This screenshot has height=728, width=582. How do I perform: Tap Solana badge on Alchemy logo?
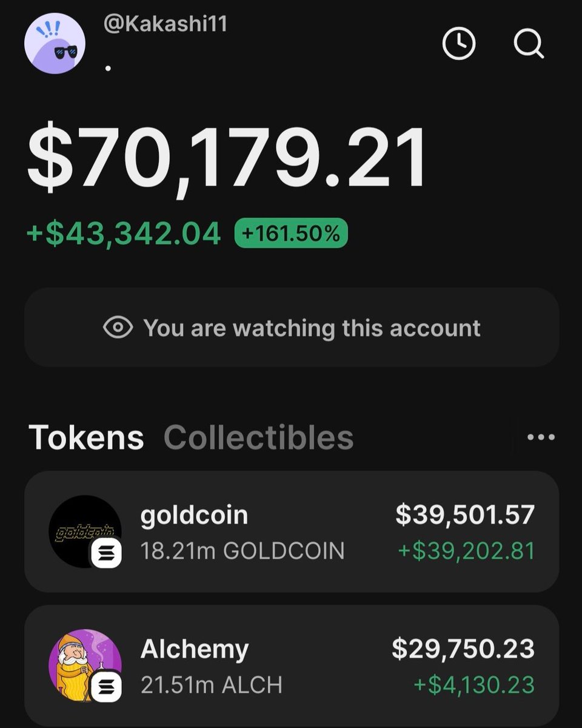click(107, 686)
